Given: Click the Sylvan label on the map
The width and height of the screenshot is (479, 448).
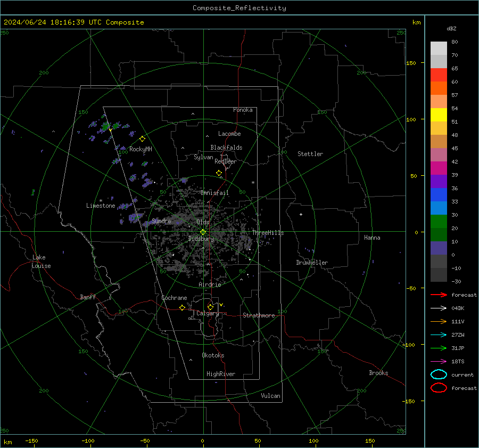Looking at the screenshot, I should click(203, 157).
